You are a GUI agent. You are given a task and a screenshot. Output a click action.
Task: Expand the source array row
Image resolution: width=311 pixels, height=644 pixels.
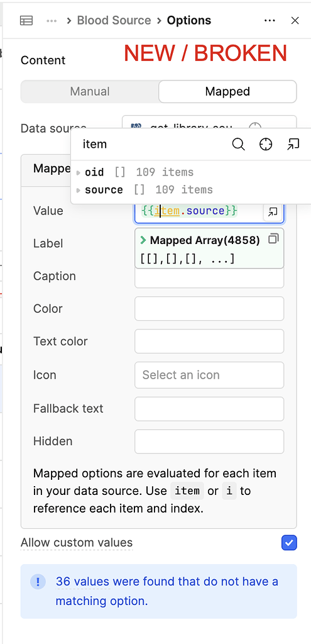(x=79, y=190)
